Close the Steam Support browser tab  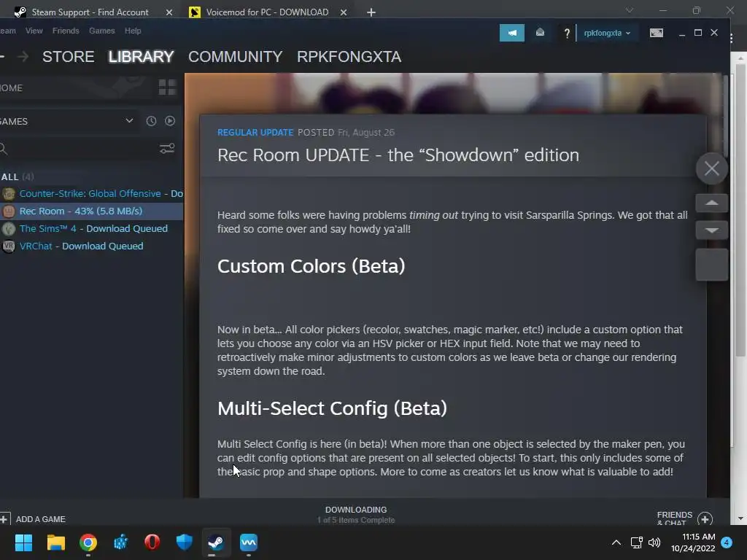(169, 12)
